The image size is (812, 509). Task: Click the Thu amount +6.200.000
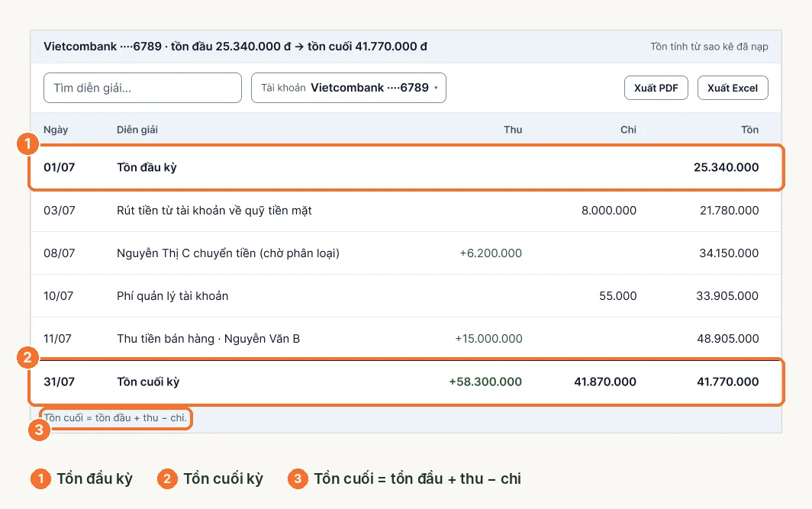(491, 253)
